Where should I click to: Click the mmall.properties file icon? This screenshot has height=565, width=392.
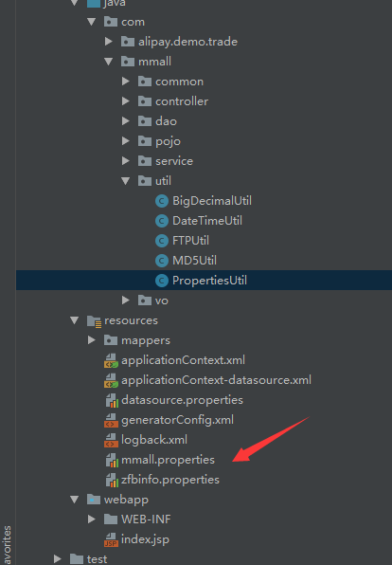[x=112, y=460]
